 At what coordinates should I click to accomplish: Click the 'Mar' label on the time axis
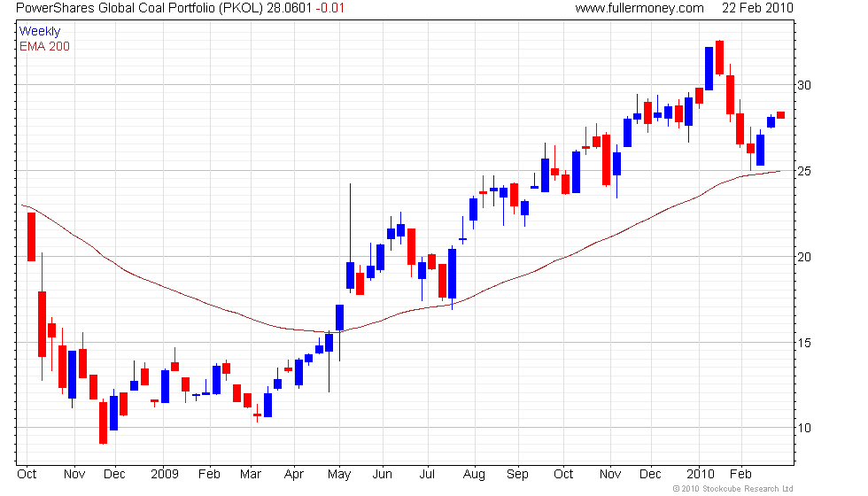[x=250, y=475]
